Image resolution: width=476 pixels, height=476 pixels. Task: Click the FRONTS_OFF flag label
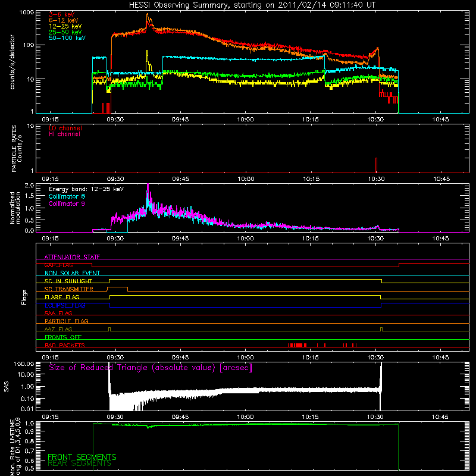click(63, 337)
